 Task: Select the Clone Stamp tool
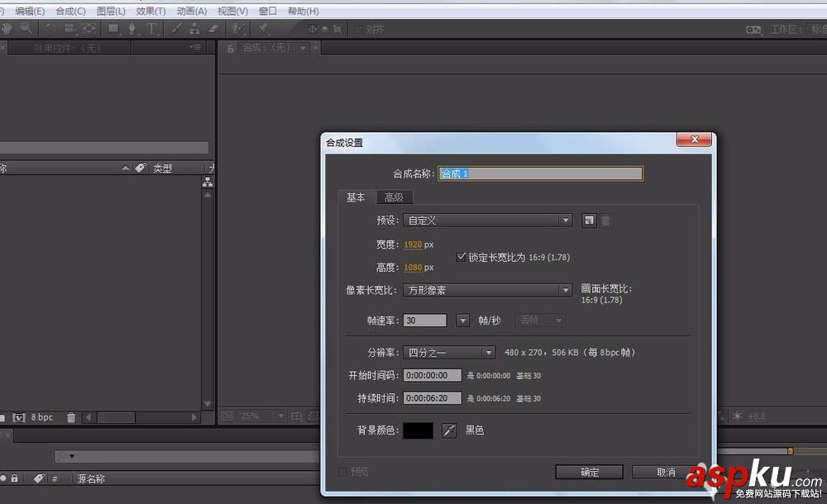click(x=194, y=28)
